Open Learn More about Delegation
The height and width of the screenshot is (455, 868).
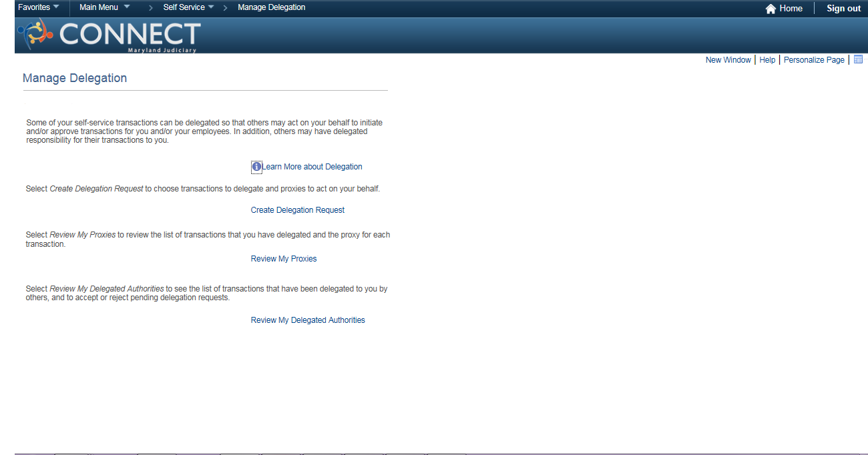tap(312, 167)
